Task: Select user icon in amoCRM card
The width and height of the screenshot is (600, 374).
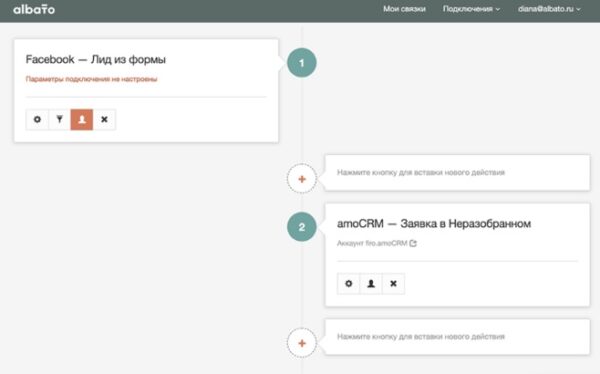Action: pos(371,284)
